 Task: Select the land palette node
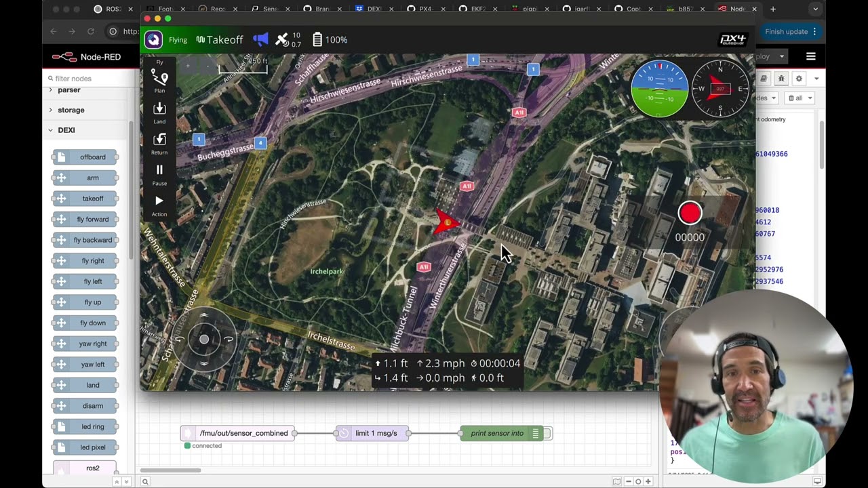click(85, 385)
